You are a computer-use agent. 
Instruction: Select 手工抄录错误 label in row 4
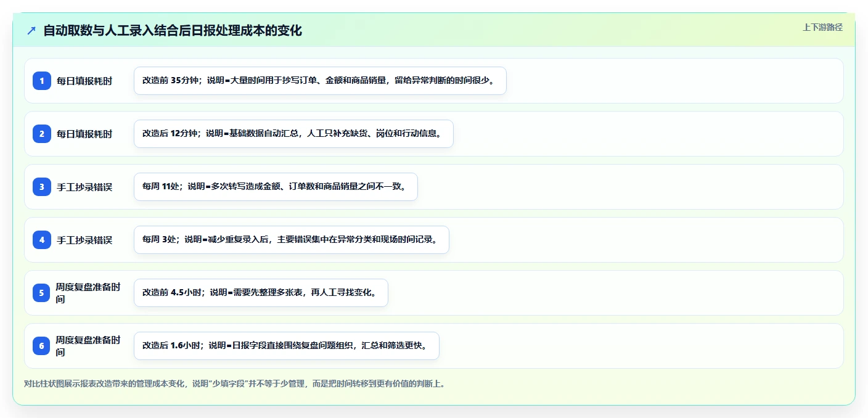(84, 240)
